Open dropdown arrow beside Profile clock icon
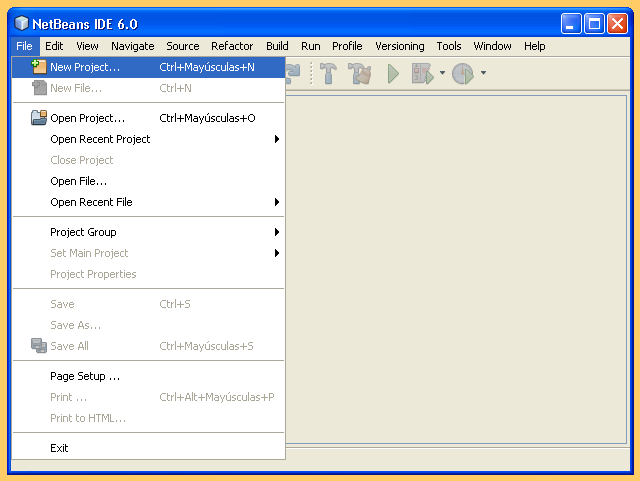This screenshot has height=481, width=640. 483,73
